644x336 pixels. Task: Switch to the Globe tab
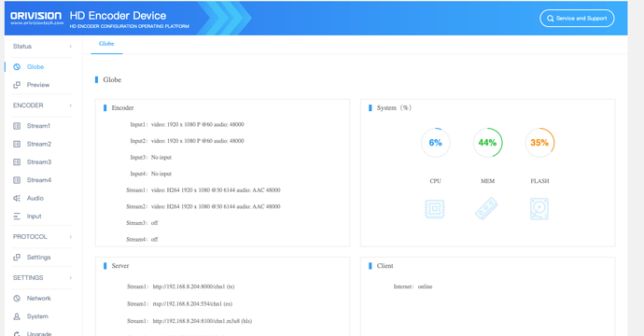[106, 44]
